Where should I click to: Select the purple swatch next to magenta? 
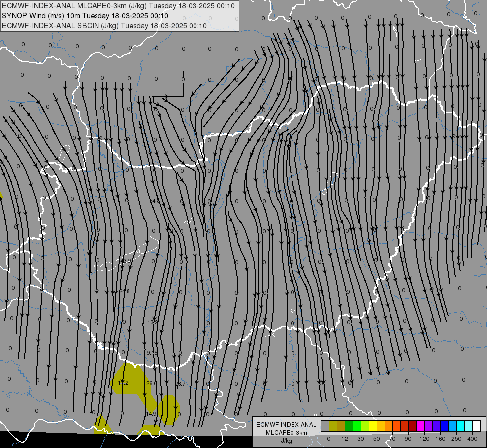point(429,426)
